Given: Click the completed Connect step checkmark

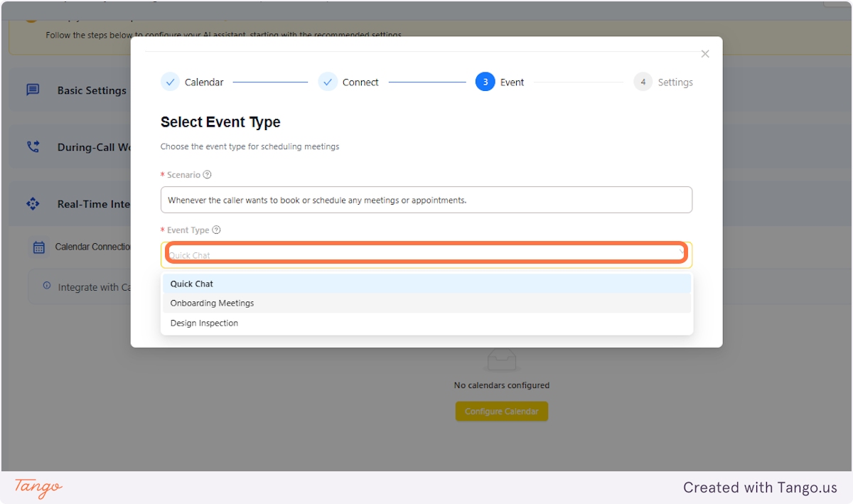Looking at the screenshot, I should (328, 82).
